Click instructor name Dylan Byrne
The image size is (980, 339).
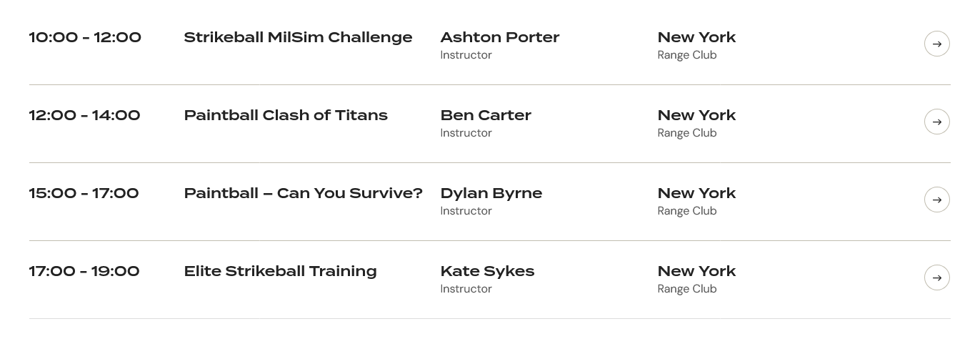pos(491,193)
